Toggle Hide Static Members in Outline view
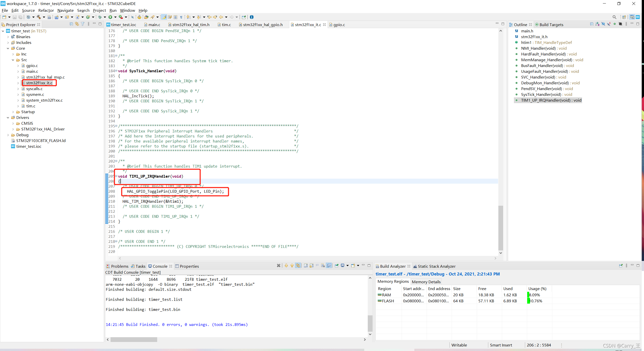 click(x=609, y=24)
